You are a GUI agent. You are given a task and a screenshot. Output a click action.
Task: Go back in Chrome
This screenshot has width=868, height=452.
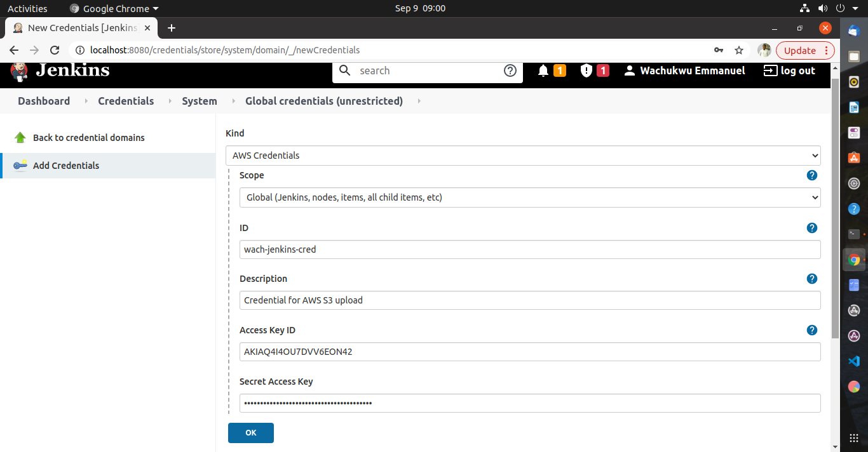click(x=14, y=50)
